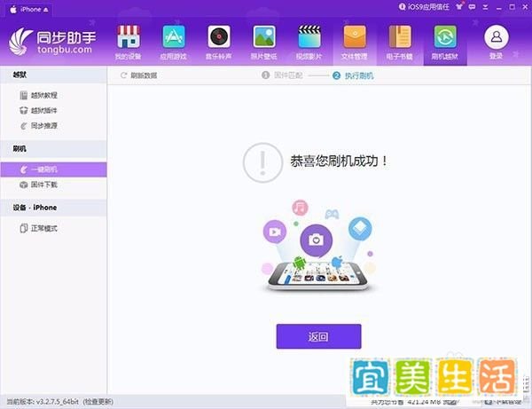
Task: Click the skin shirt icon in title bar
Action: (459, 6)
